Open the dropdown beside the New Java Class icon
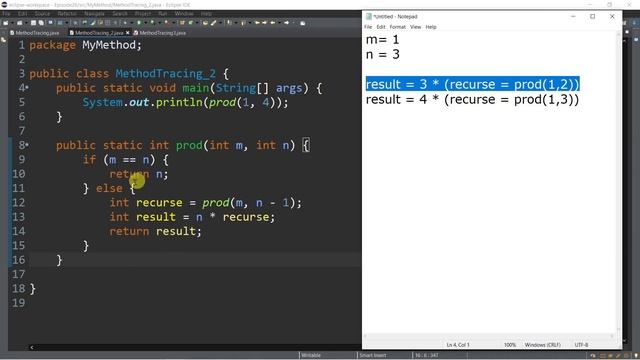This screenshot has height=360, width=640. [x=197, y=23]
